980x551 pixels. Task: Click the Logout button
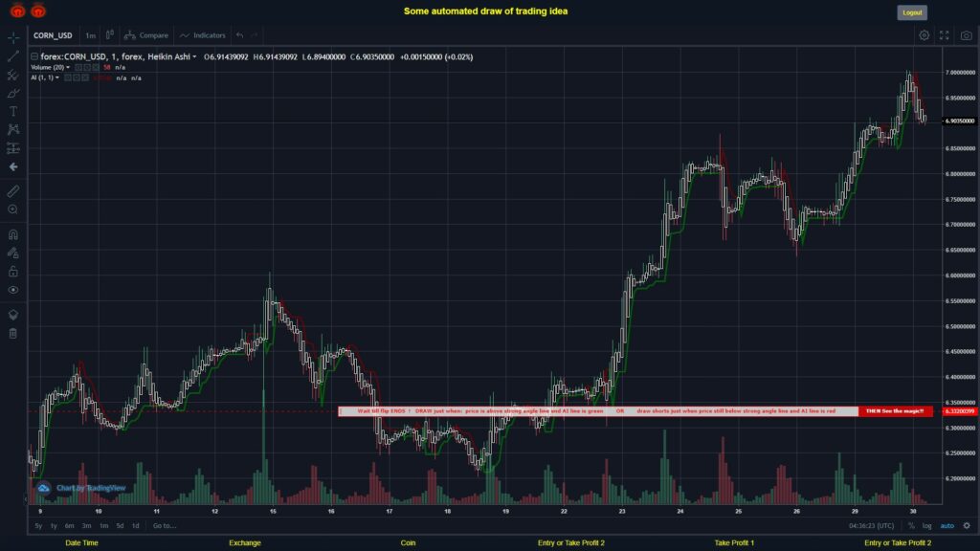point(912,12)
